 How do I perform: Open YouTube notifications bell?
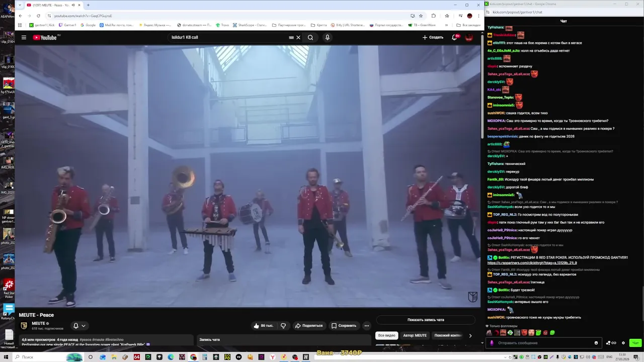coord(455,37)
